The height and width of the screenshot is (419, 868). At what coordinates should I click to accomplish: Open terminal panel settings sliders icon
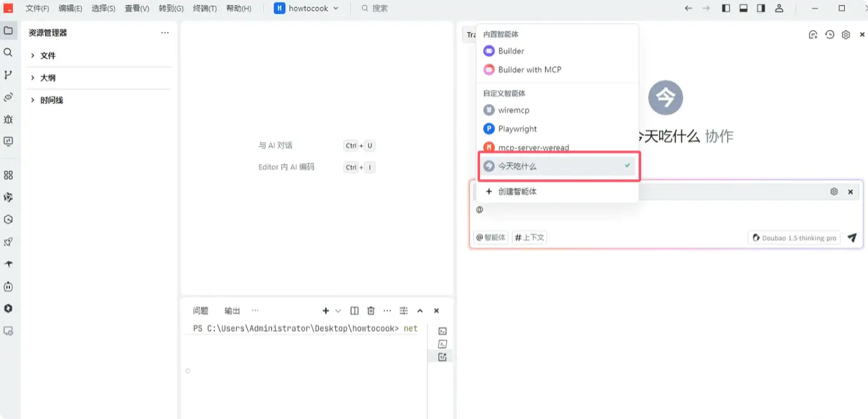pyautogui.click(x=404, y=311)
